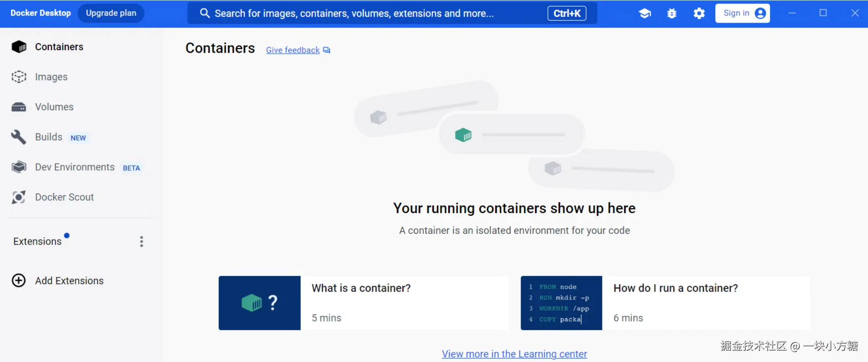Open View more in the Learning center
Screen dimensions: 868x362
514,354
